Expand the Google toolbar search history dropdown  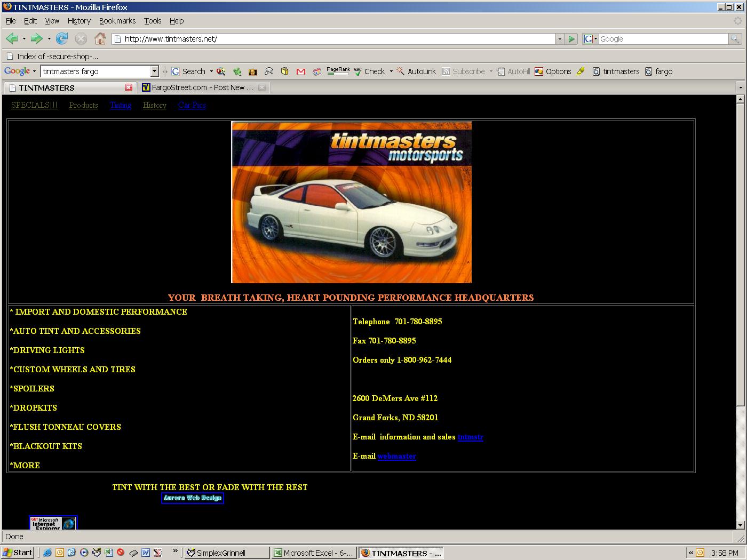tap(155, 71)
